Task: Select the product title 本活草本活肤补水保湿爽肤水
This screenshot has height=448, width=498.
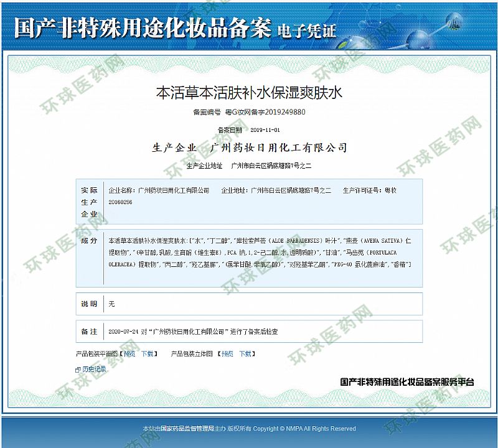Action: [248, 93]
